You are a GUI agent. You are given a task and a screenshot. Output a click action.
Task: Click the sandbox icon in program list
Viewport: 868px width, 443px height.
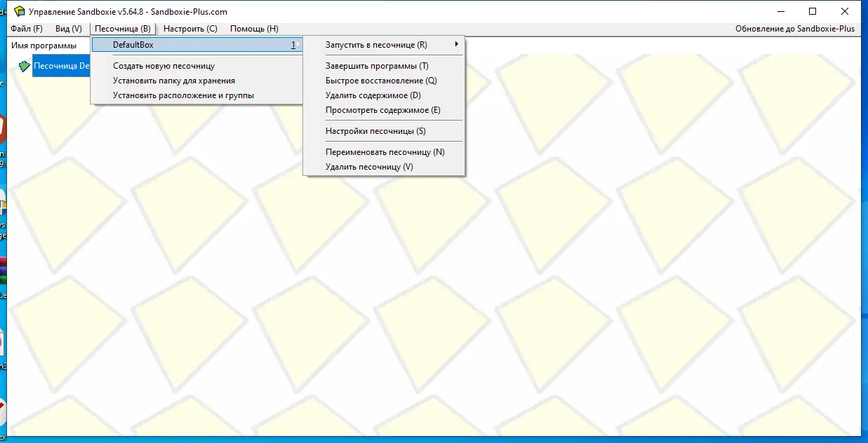coord(25,66)
